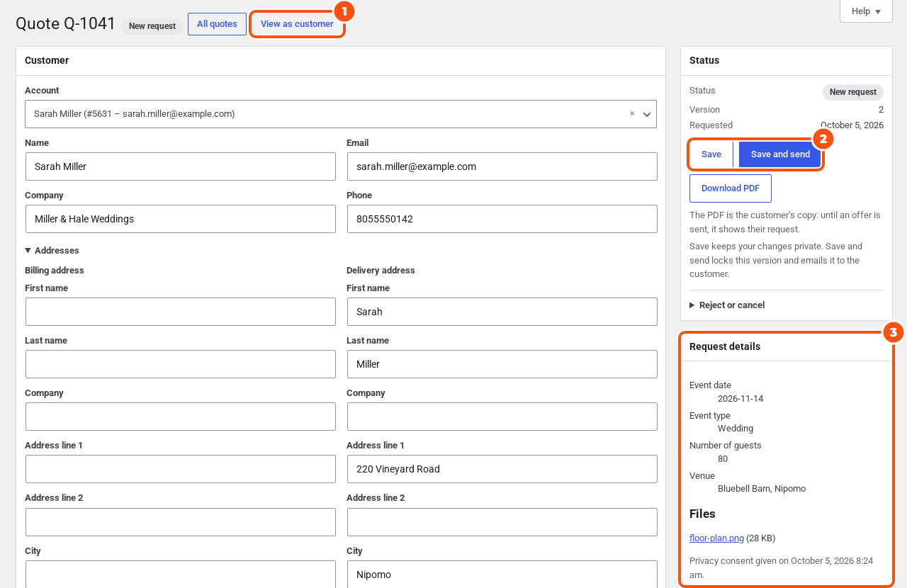Image resolution: width=907 pixels, height=588 pixels.
Task: Click the Number of guests value 80
Action: pyautogui.click(x=723, y=459)
